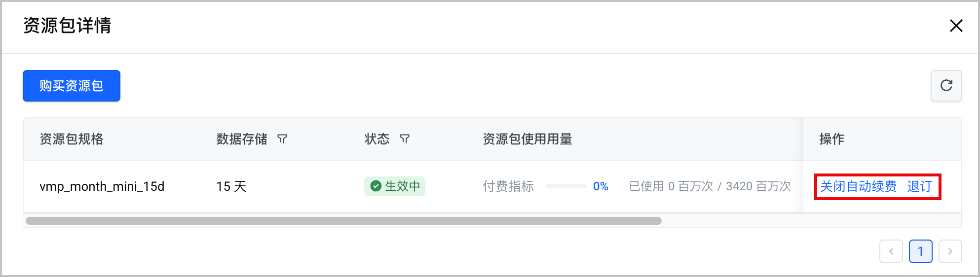Click the 已使用 0 百万次 usage text
Viewport: 980px width, 277px height.
tap(671, 186)
